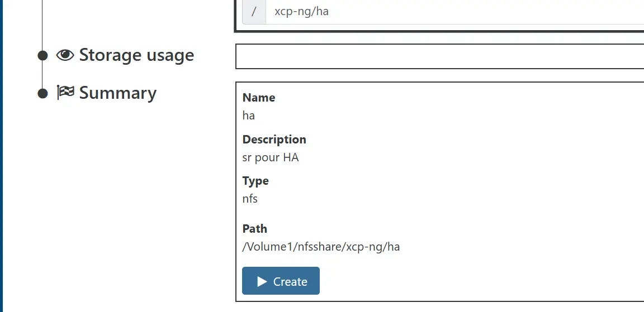
Task: Click the /Volume1/nfsshare/xcp-ng/ha path text
Action: pyautogui.click(x=321, y=247)
